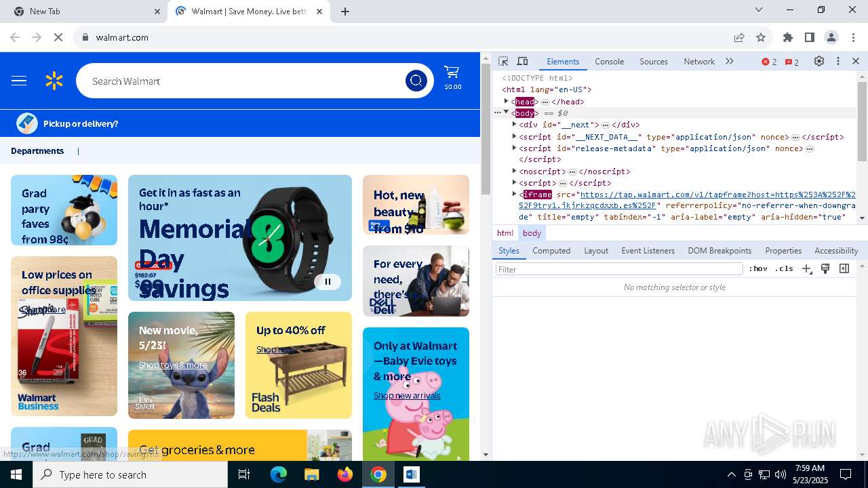The image size is (868, 488).
Task: Expand the head element node
Action: (x=506, y=101)
